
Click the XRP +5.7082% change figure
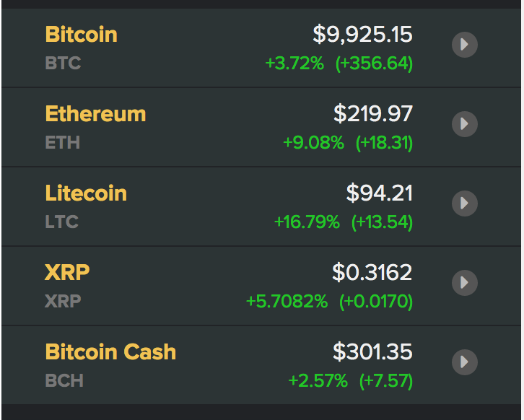pos(287,301)
